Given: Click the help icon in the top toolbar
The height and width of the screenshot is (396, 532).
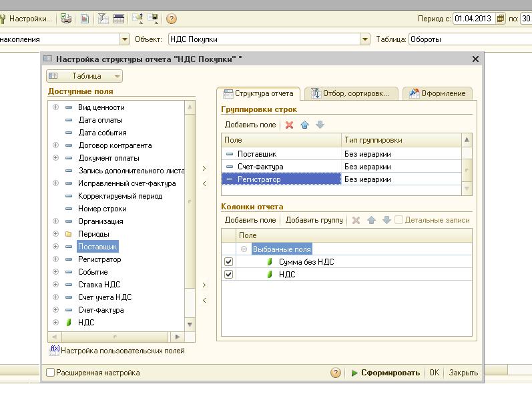Looking at the screenshot, I should [172, 19].
